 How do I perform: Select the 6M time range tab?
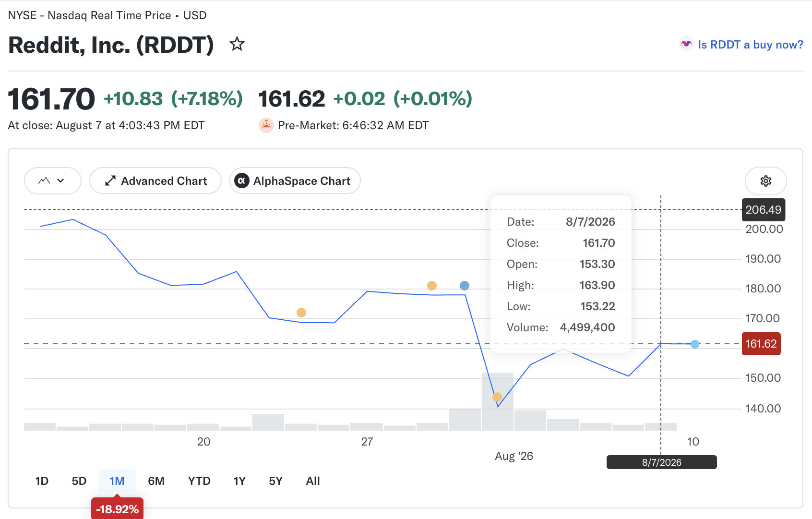click(156, 481)
